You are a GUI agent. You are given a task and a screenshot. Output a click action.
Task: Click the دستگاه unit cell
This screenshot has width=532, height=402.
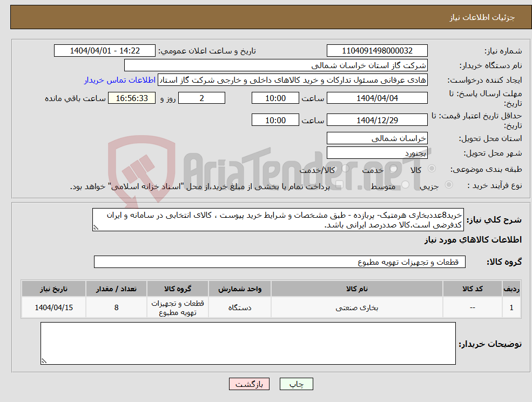240,307
